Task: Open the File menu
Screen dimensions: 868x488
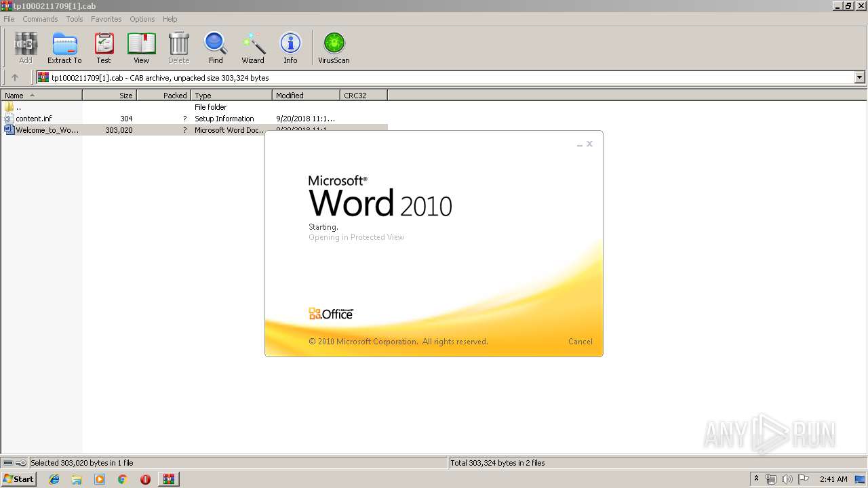Action: [9, 19]
